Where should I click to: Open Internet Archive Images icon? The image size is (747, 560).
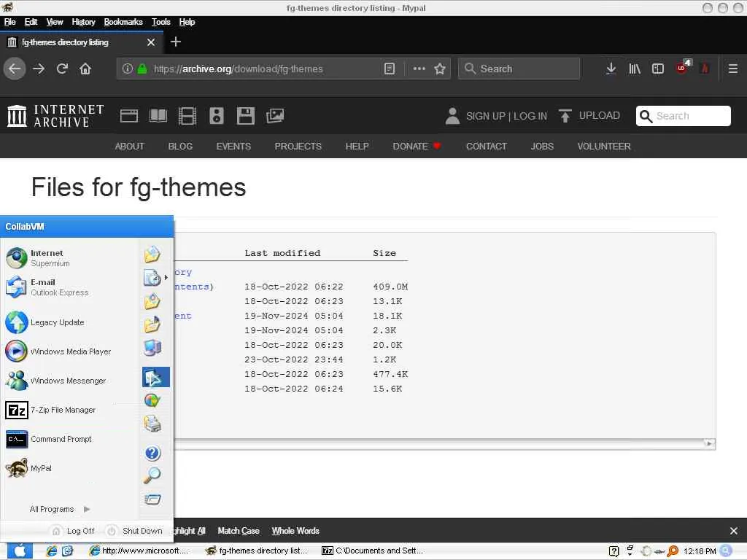[275, 116]
